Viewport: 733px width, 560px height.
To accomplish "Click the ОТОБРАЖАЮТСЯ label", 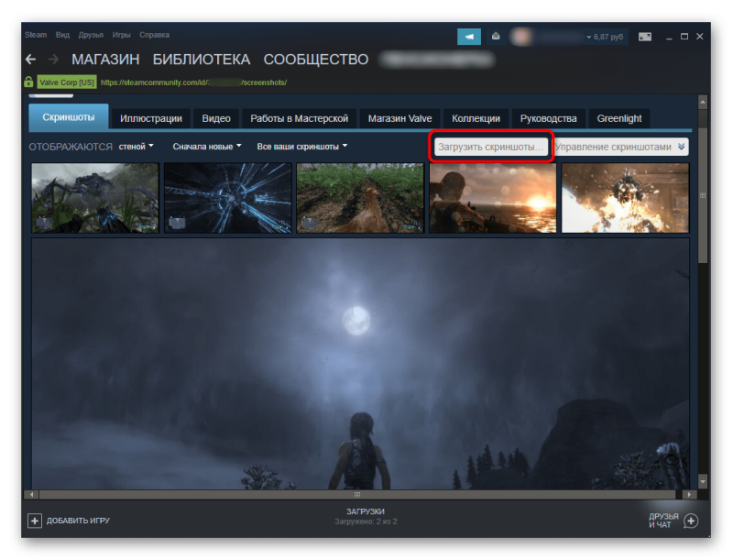I will click(x=71, y=147).
